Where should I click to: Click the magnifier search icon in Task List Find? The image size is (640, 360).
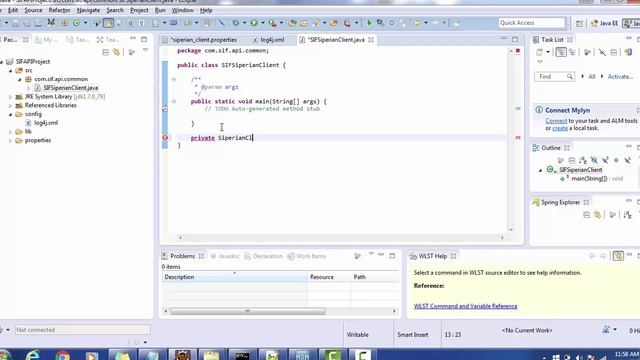click(x=570, y=76)
